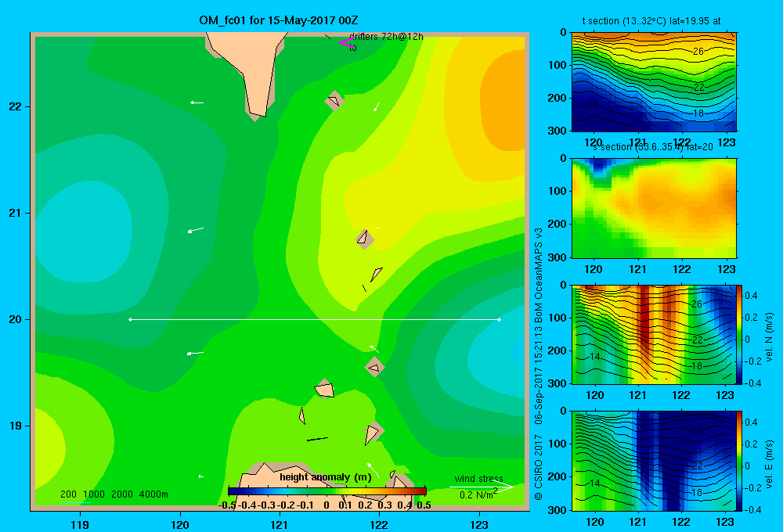Click the "4000m" depth contour legend entry
Screen dimensions: 783x532
pos(153,494)
